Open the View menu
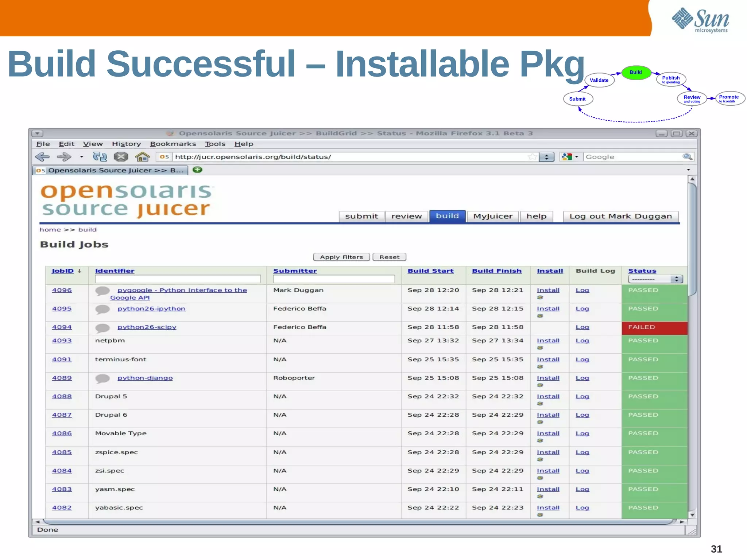Image resolution: width=747 pixels, height=560 pixels. pyautogui.click(x=93, y=144)
